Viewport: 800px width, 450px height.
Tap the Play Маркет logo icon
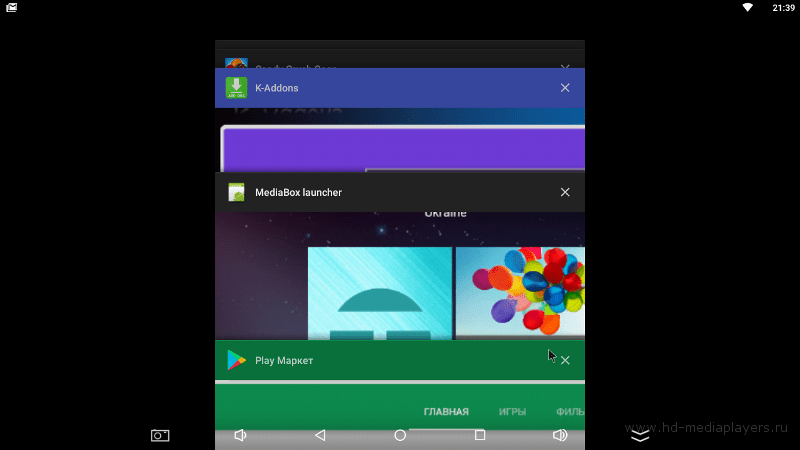coord(236,360)
